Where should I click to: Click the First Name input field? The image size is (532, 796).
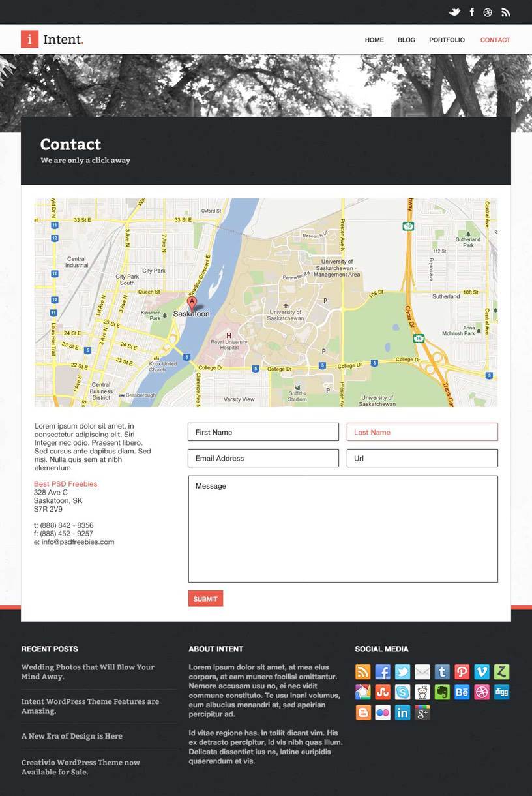(263, 432)
